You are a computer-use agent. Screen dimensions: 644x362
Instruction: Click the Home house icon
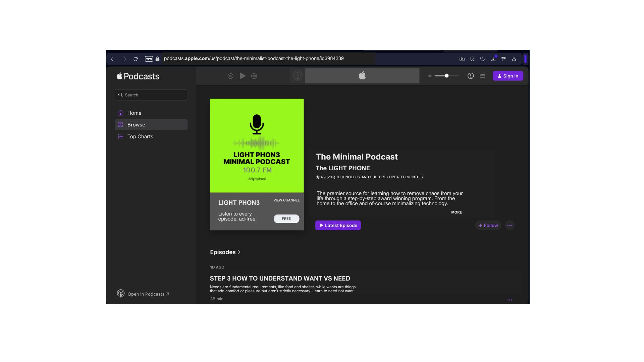120,113
